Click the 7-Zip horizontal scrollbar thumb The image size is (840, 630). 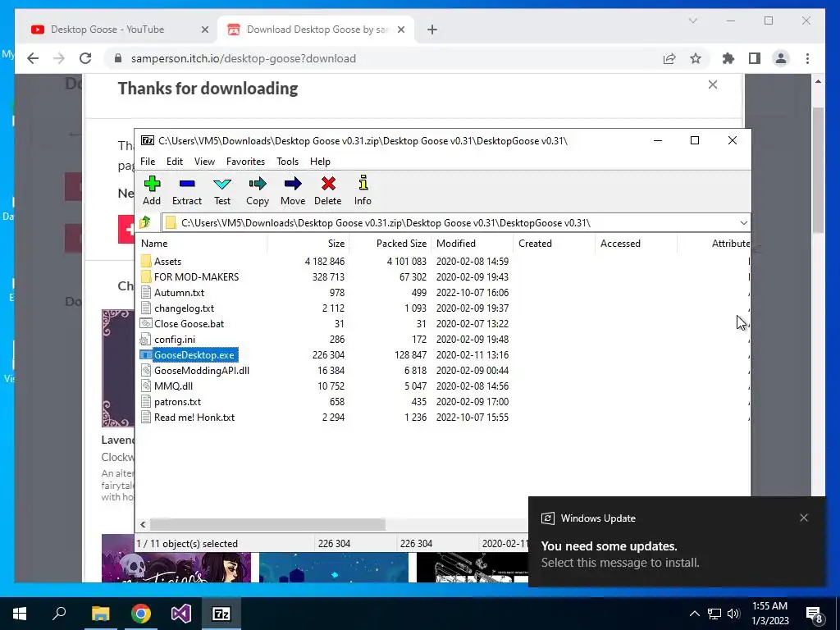tap(267, 524)
